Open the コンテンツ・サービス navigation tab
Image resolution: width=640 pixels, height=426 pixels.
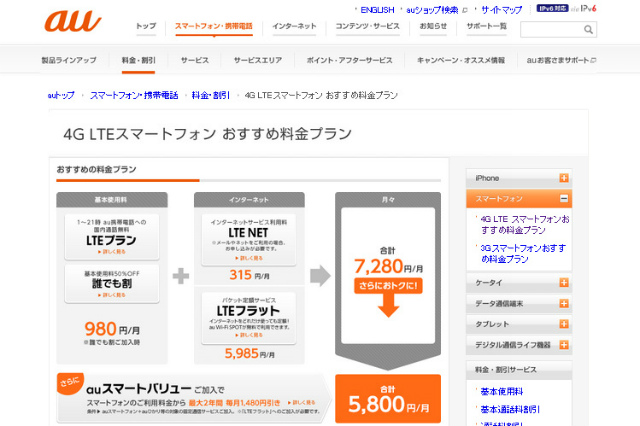pos(367,26)
